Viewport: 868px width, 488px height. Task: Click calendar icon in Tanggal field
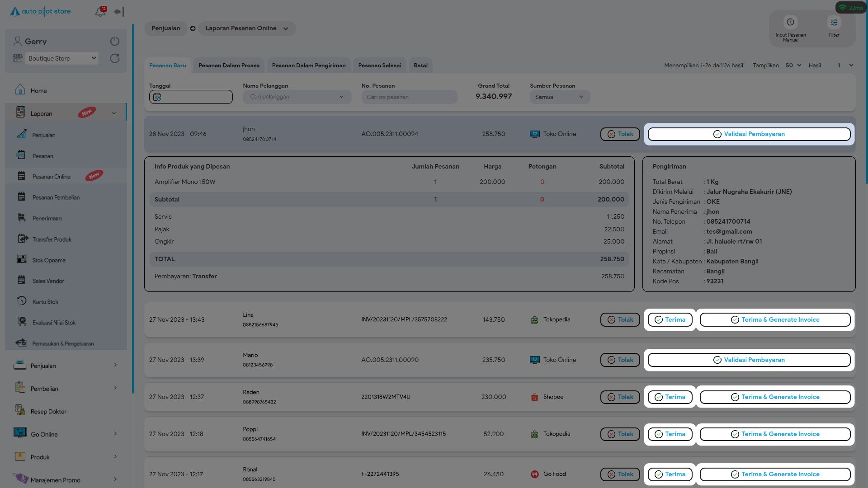pyautogui.click(x=157, y=97)
